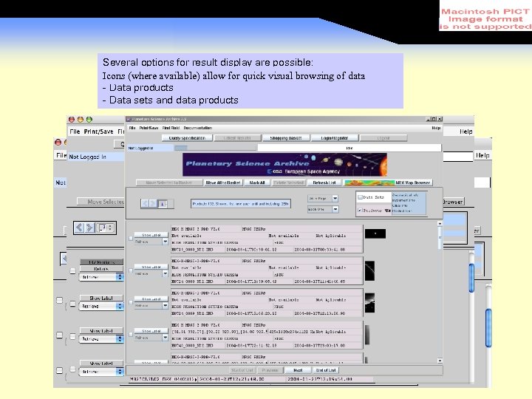Click results list vertical scrollbar thumb
The image size is (532, 399).
[440, 237]
